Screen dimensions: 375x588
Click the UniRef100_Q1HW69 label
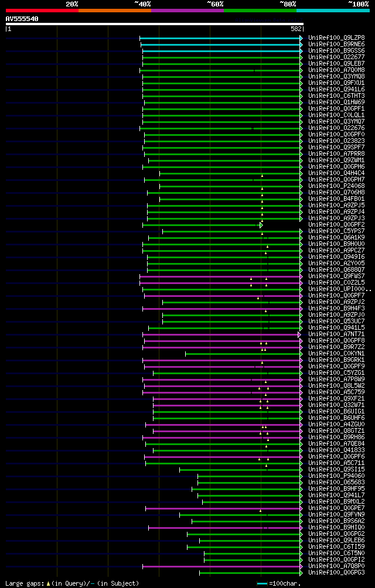point(336,102)
